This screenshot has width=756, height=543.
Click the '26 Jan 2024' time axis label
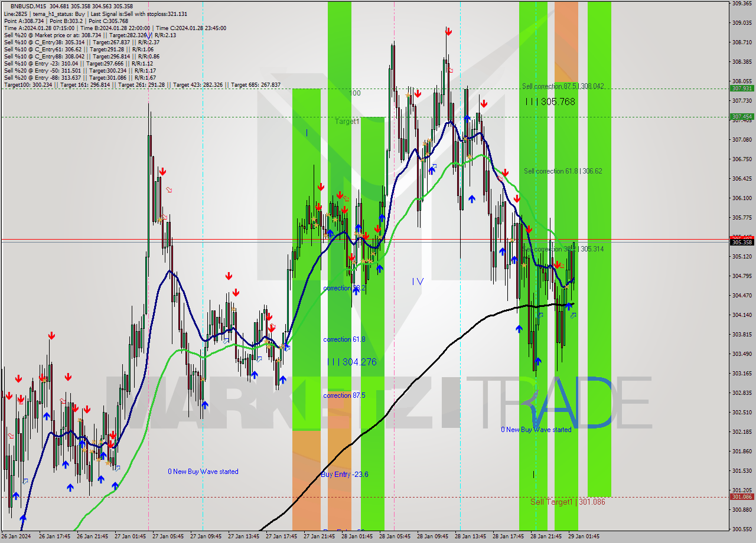pos(15,537)
